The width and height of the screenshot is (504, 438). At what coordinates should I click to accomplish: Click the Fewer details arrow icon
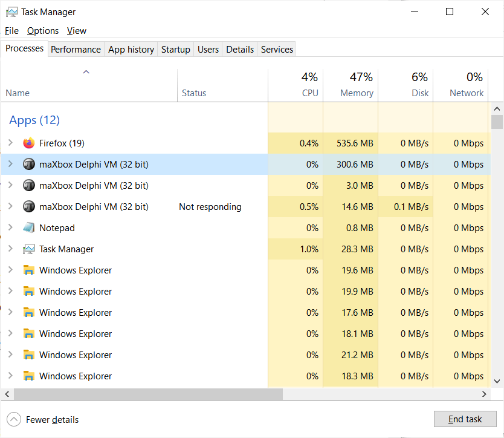(13, 419)
